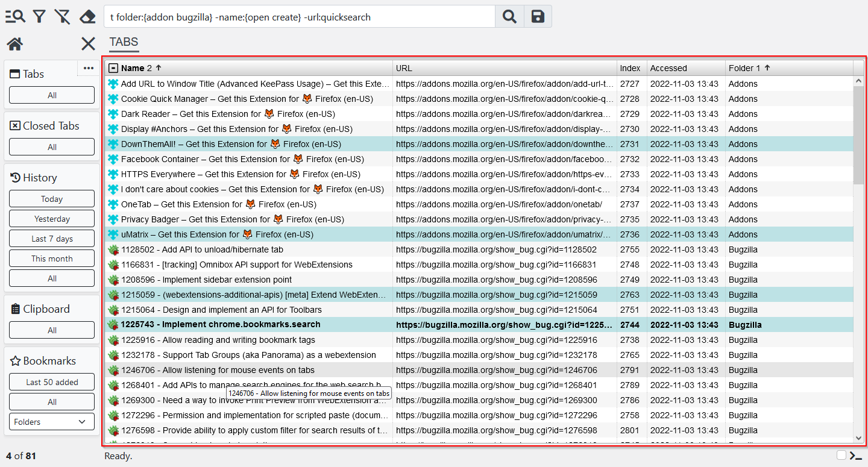This screenshot has height=467, width=868.
Task: Click the Bookmarks star icon
Action: click(16, 361)
